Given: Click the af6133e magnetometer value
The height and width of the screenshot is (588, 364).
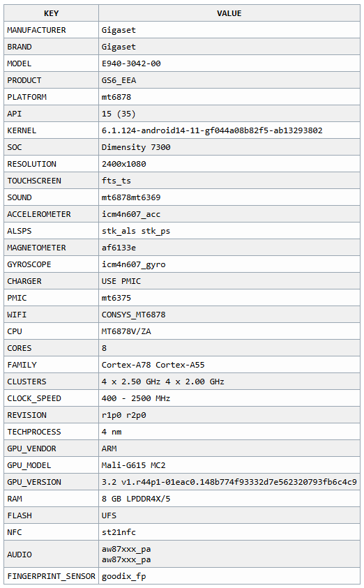Looking at the screenshot, I should 119,248.
